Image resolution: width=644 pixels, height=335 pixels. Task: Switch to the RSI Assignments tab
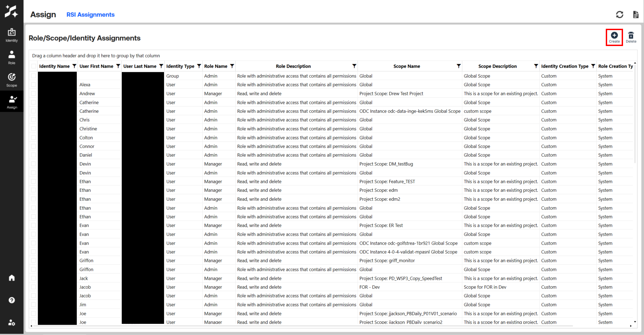tap(90, 15)
